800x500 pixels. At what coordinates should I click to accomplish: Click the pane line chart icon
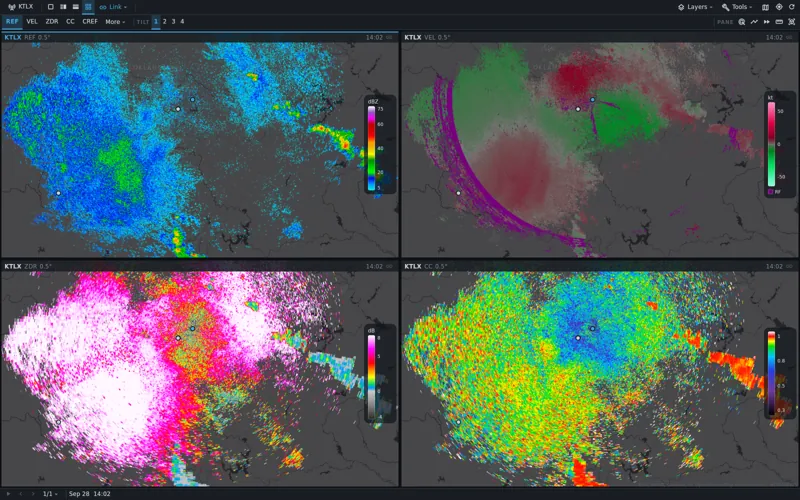754,22
